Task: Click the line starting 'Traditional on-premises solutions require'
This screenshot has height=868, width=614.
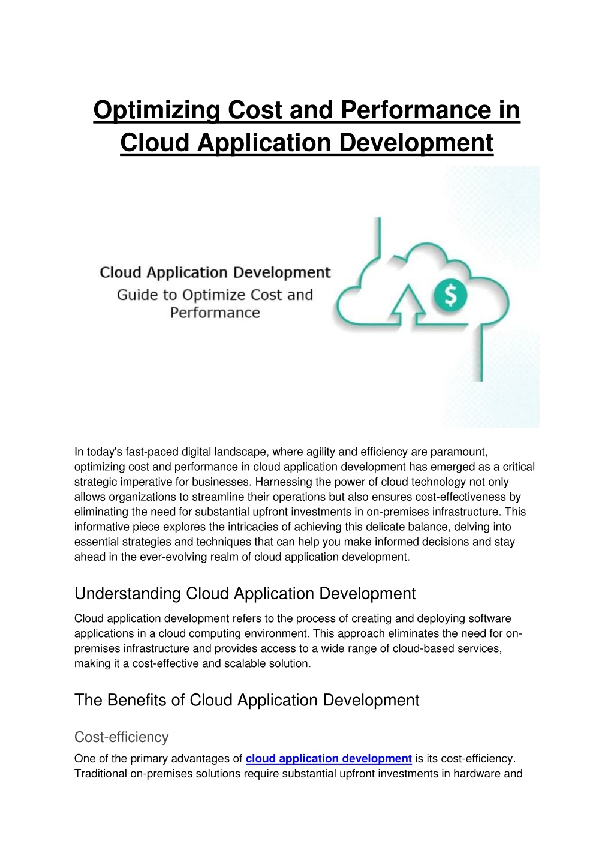Action: pos(298,774)
